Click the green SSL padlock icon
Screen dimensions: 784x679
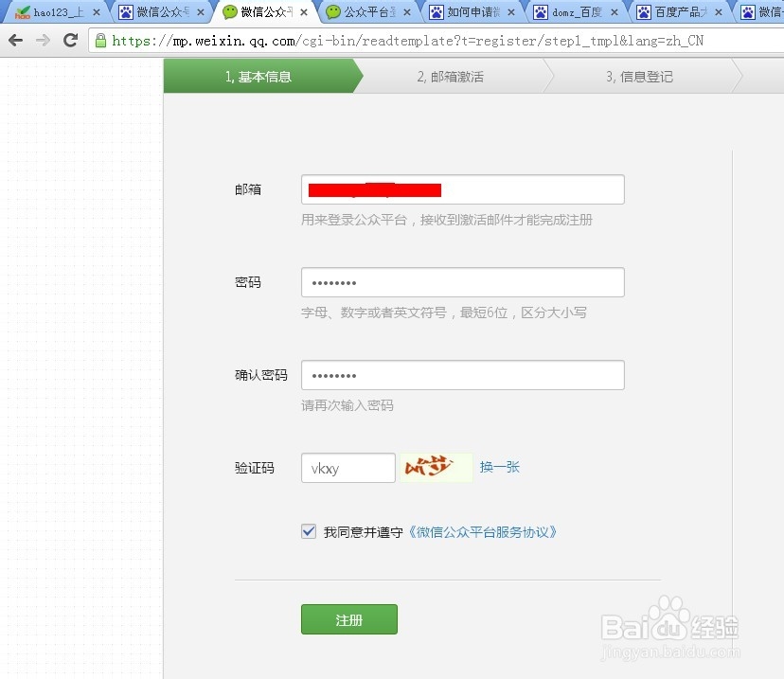pyautogui.click(x=100, y=41)
